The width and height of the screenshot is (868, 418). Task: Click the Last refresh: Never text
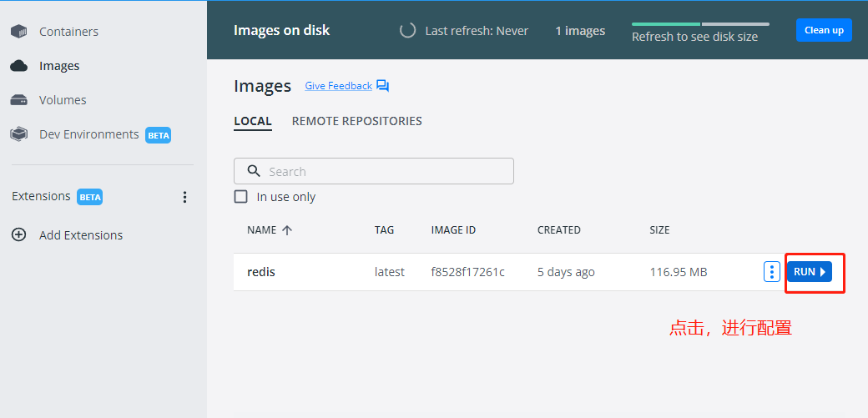pos(477,31)
